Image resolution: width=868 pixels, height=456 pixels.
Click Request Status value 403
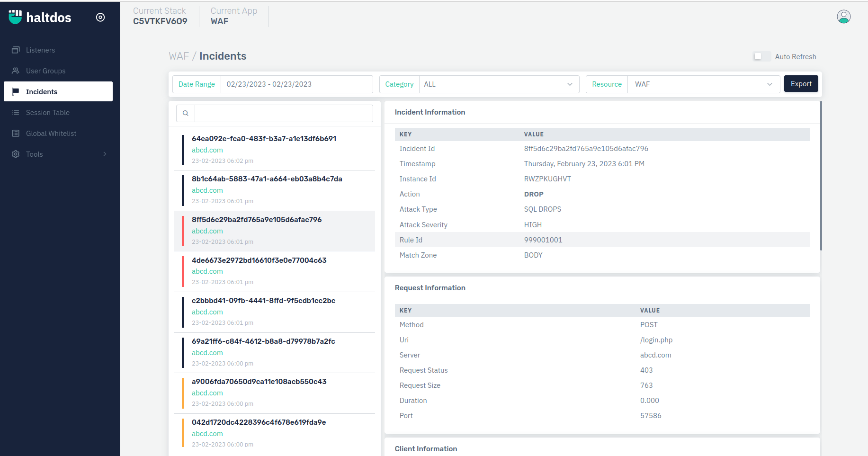coord(646,370)
